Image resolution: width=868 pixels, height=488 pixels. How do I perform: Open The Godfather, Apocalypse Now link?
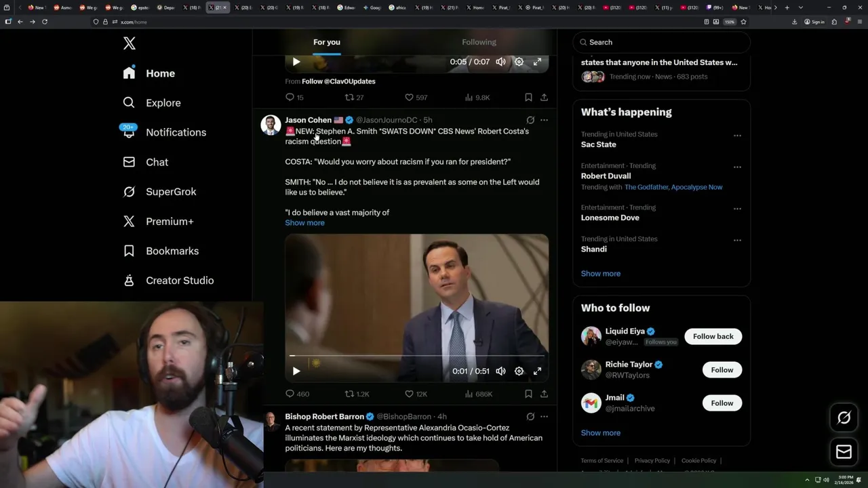coord(673,187)
